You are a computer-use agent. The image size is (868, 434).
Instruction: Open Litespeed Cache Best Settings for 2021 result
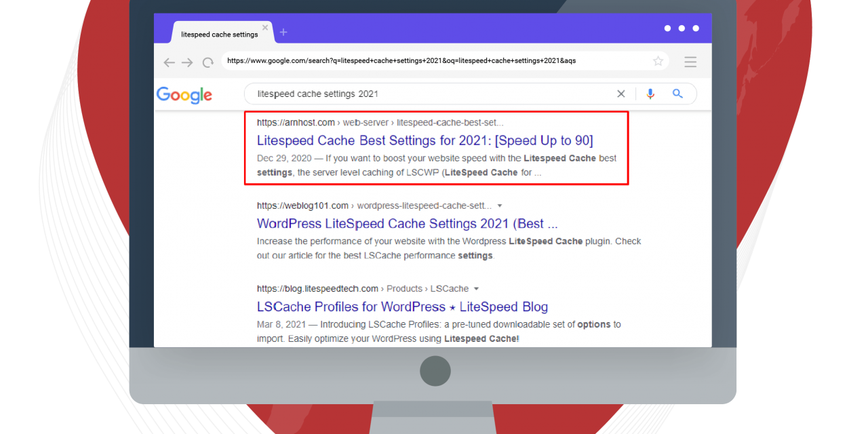click(425, 141)
